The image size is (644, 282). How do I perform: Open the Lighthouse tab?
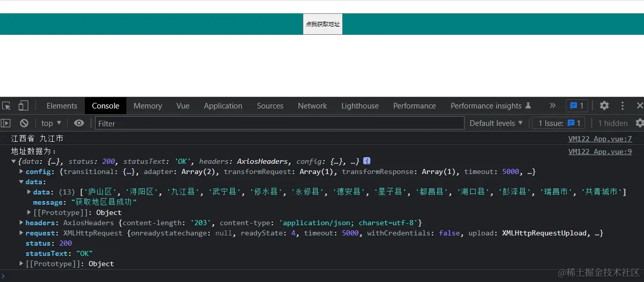pos(360,106)
